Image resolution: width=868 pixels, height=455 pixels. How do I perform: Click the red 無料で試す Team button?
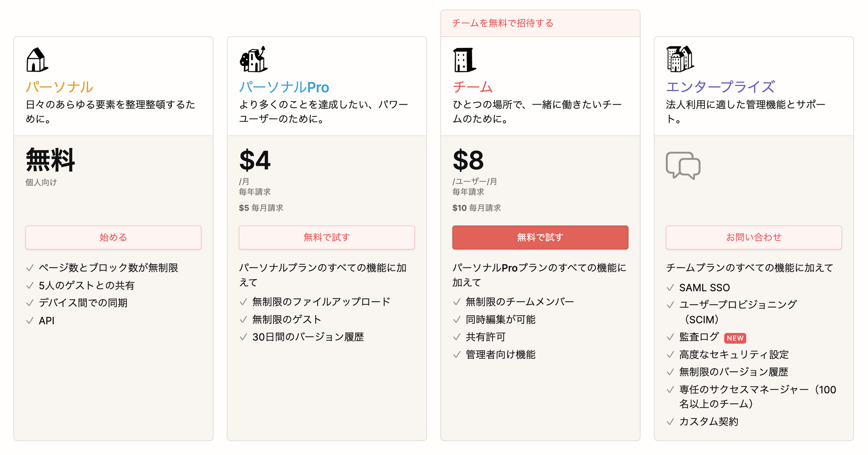[540, 237]
